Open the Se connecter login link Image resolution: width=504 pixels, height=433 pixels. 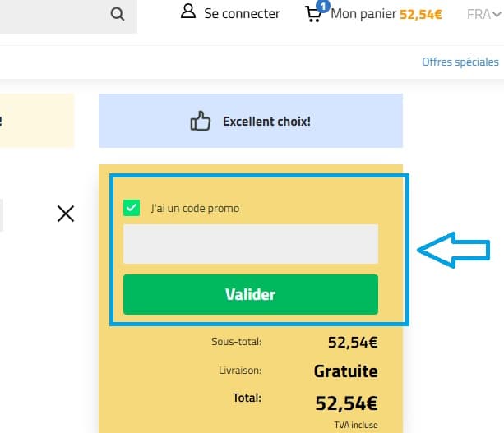pyautogui.click(x=243, y=14)
